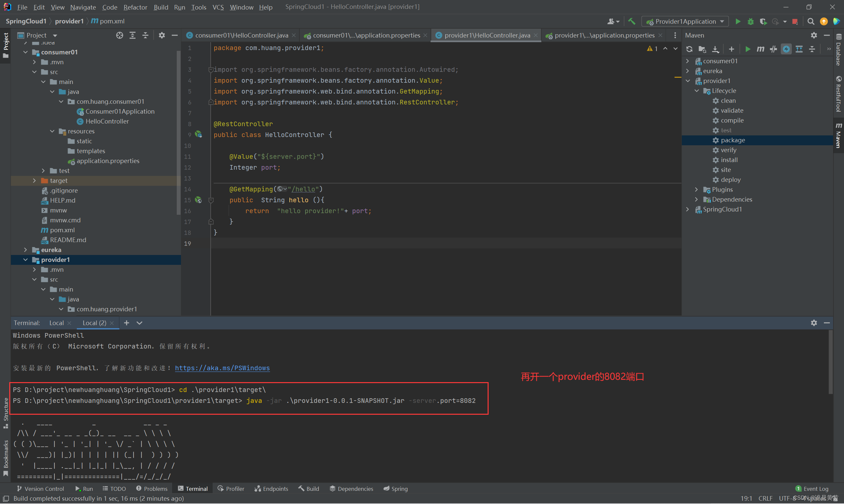Toggle the Project tool window stripe button
844x504 pixels.
pyautogui.click(x=5, y=45)
